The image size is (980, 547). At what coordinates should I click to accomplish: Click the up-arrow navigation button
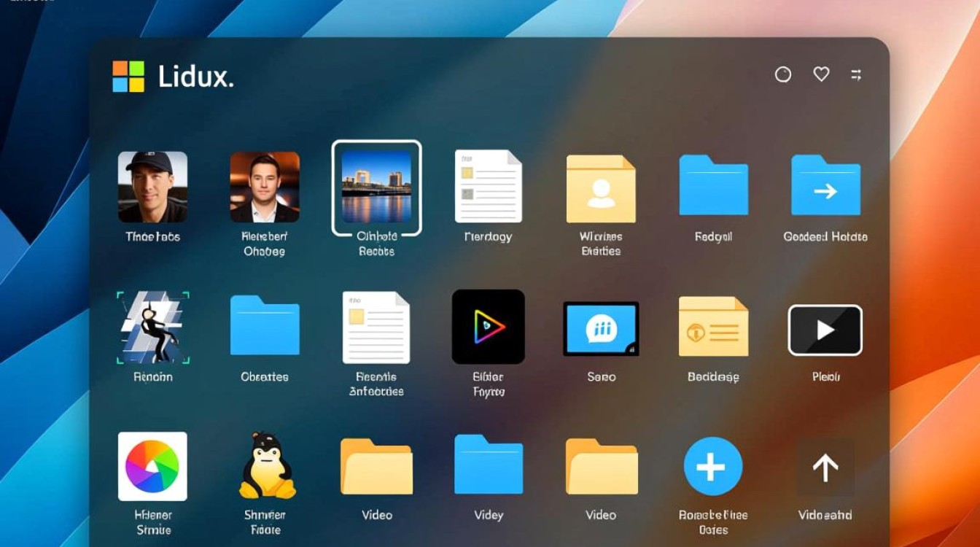[x=825, y=467]
